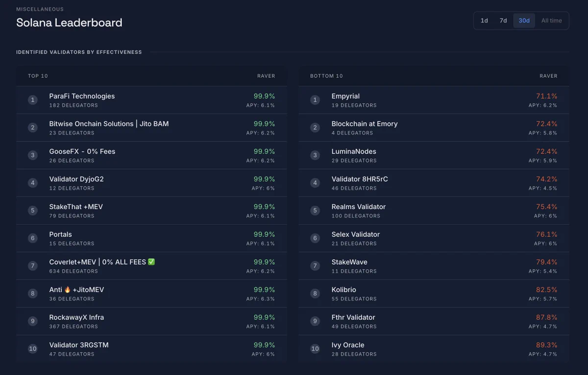The height and width of the screenshot is (375, 588).
Task: Click Kolibrio's 82.5% RAVER value
Action: tap(547, 290)
